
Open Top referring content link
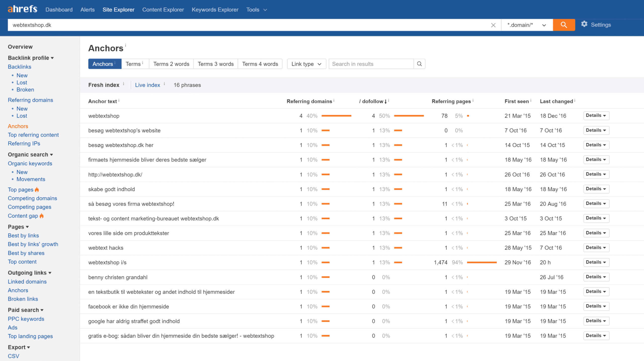[33, 135]
